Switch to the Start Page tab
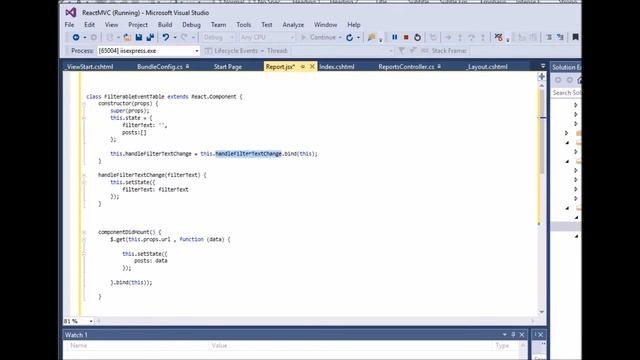Screen dimensions: 640x360 pyautogui.click(x=228, y=67)
